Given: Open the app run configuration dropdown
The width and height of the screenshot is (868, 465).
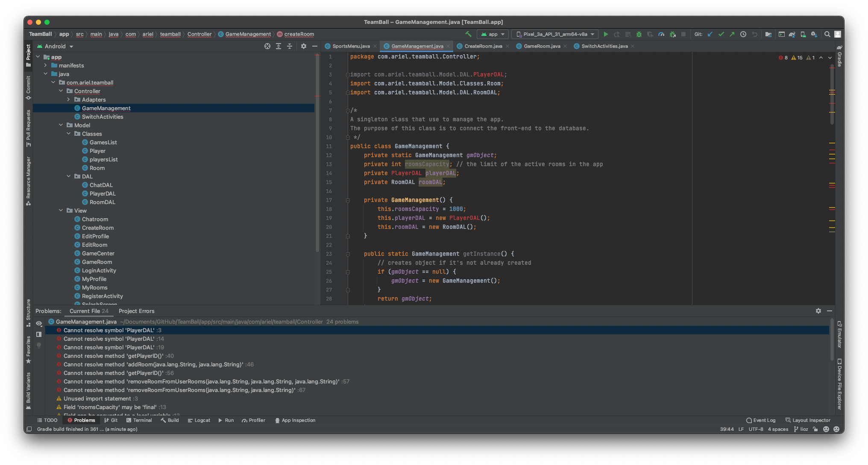Looking at the screenshot, I should pos(493,34).
